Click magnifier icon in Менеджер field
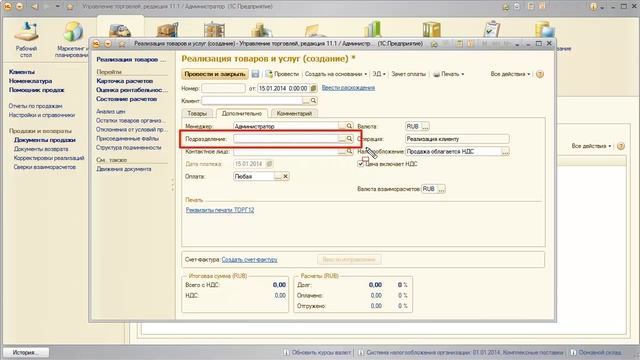 (x=349, y=126)
